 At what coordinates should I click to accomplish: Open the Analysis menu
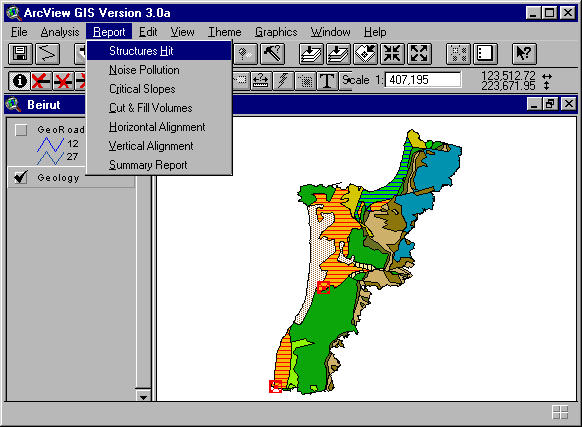(x=60, y=32)
